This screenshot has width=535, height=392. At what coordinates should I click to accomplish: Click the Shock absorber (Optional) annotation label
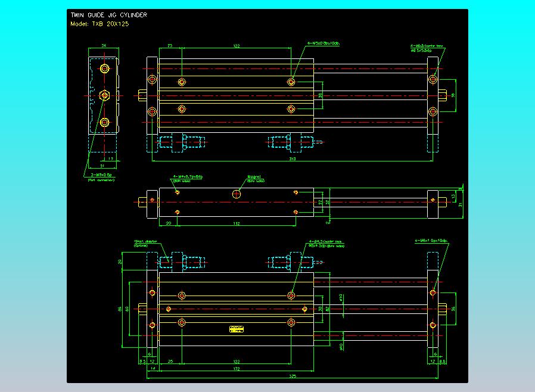coord(146,241)
